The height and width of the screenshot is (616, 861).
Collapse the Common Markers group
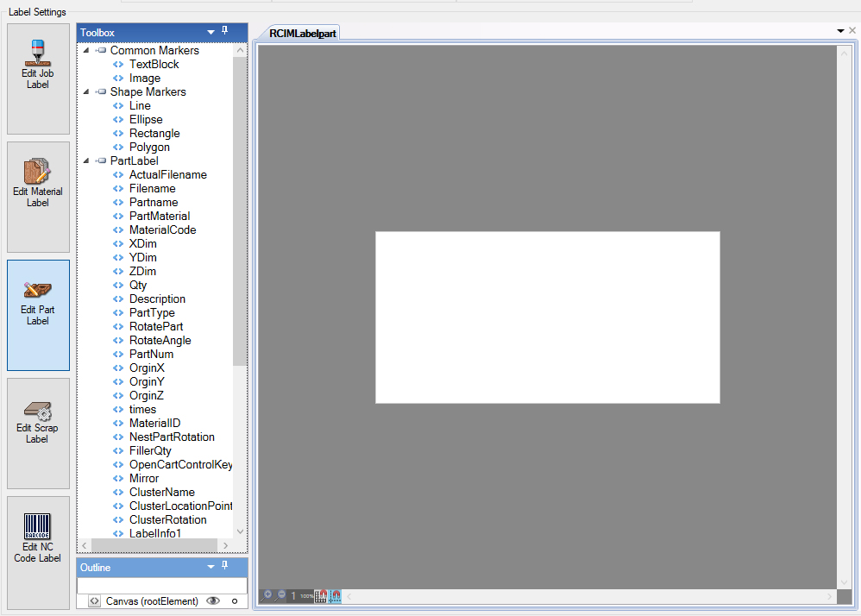[85, 50]
